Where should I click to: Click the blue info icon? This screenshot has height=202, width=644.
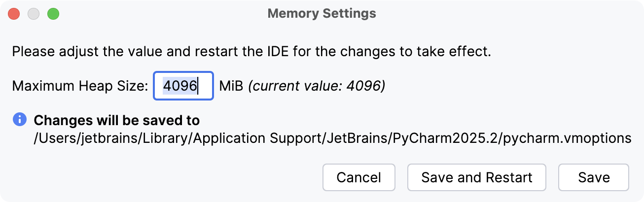click(x=20, y=119)
